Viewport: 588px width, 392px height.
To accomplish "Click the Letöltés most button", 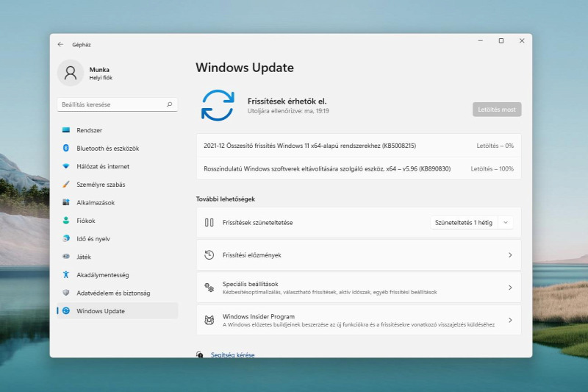I will pyautogui.click(x=497, y=110).
